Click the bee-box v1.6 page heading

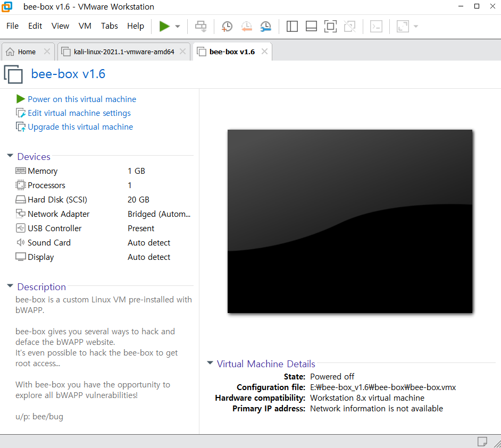click(x=68, y=74)
